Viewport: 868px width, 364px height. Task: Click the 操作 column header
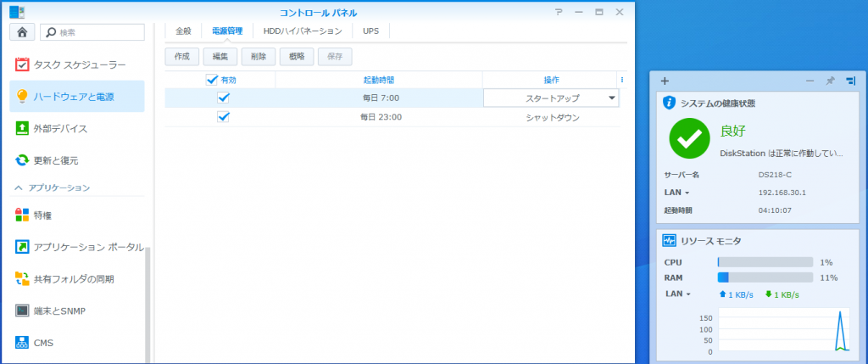pos(551,80)
